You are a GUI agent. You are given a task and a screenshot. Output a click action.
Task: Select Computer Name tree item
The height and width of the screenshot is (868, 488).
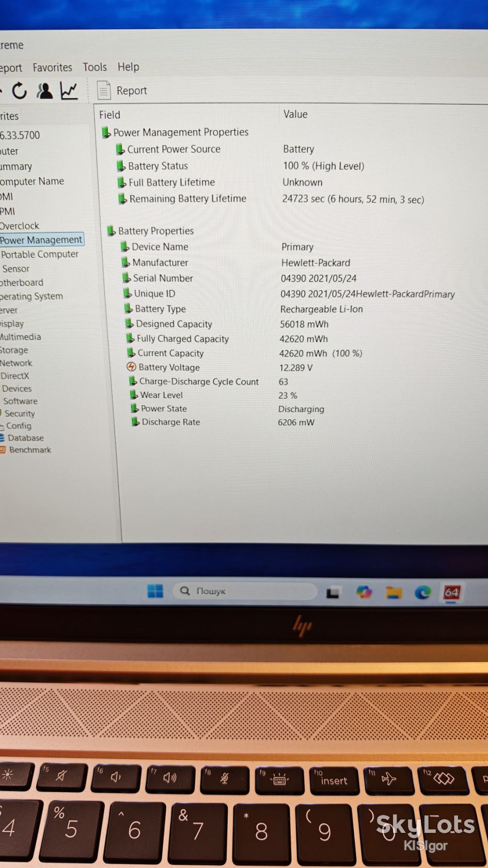(32, 181)
